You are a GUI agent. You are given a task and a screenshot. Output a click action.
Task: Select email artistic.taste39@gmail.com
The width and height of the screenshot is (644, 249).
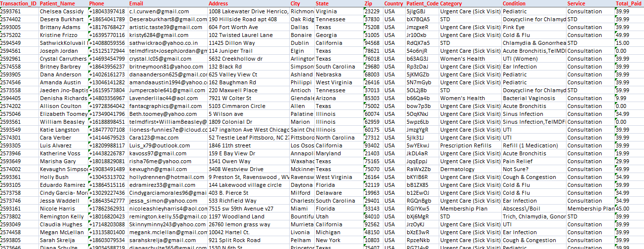pyautogui.click(x=168, y=27)
